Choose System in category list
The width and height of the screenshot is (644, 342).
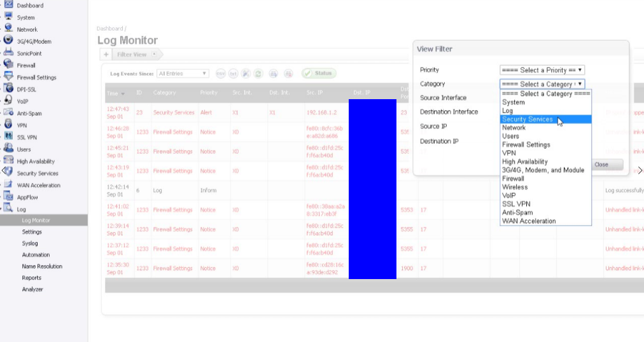[x=546, y=102]
